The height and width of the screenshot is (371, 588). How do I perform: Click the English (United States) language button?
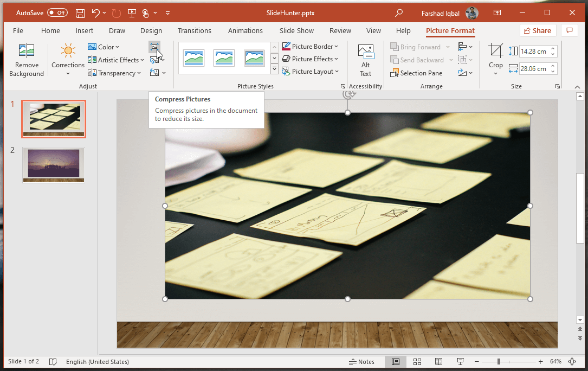pyautogui.click(x=98, y=361)
